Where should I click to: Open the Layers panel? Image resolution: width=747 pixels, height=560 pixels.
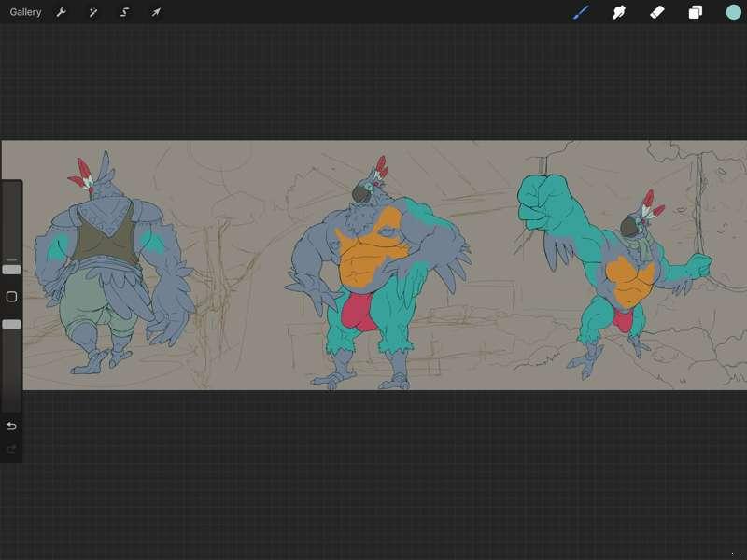(695, 12)
